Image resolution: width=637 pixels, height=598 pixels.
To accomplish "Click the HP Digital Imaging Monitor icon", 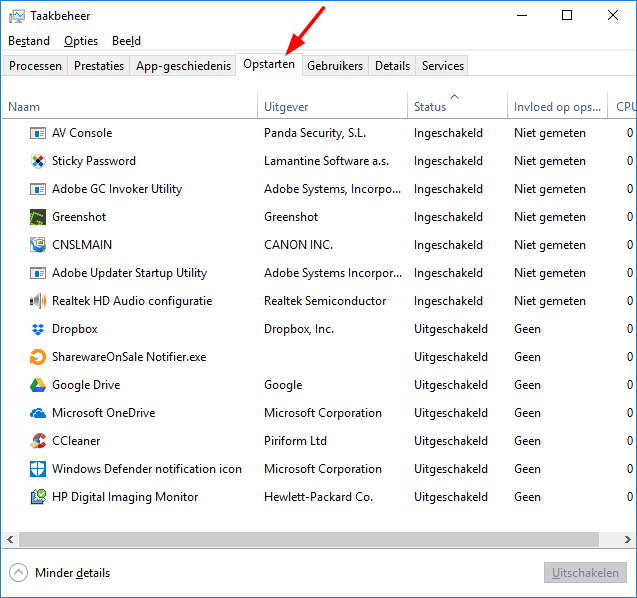I will pos(38,497).
